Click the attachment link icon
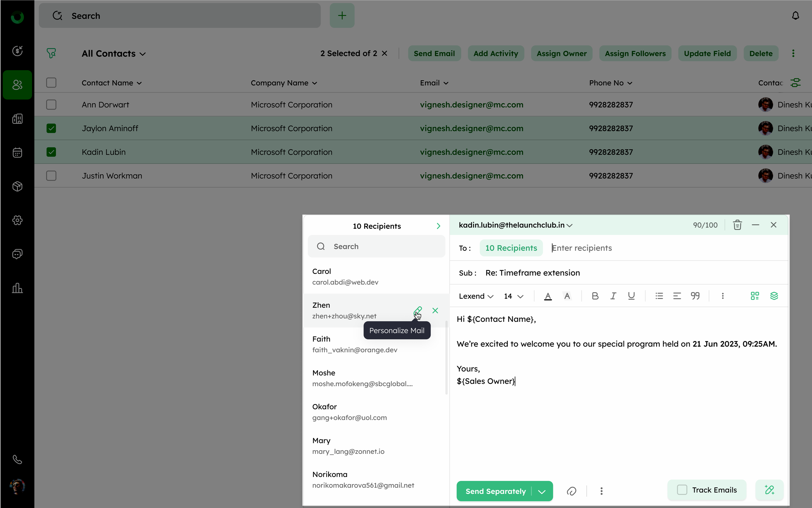The width and height of the screenshot is (812, 508). [571, 491]
